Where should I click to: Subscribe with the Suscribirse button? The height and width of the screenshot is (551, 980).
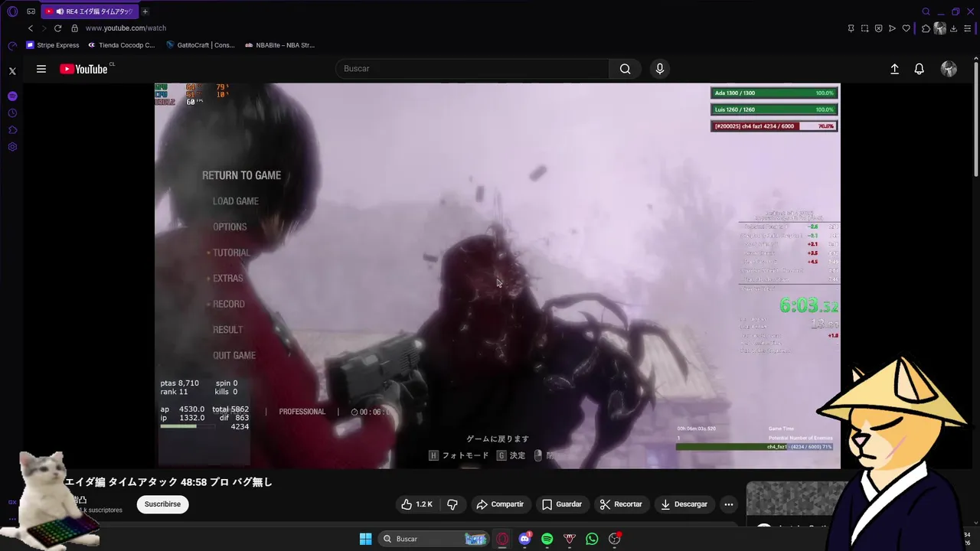pyautogui.click(x=162, y=504)
